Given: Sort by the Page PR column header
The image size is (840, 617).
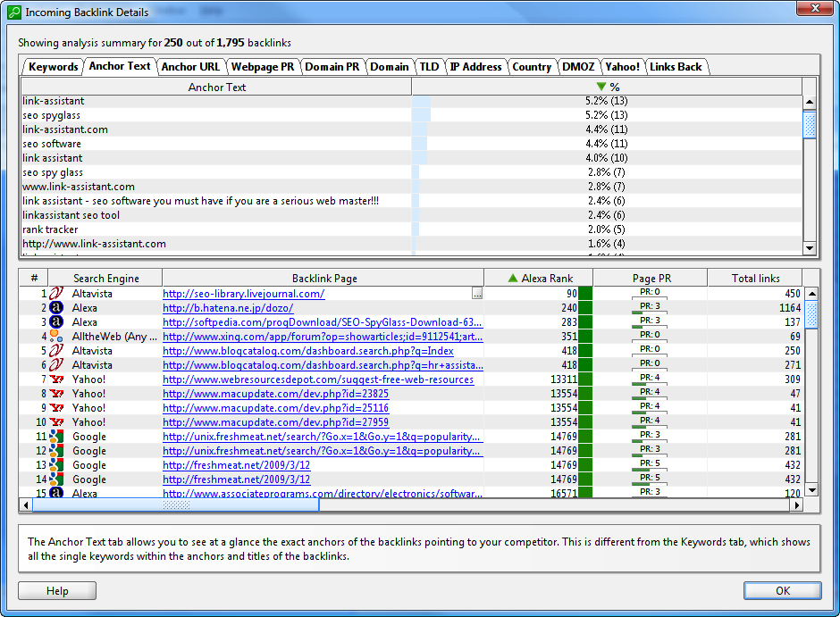Looking at the screenshot, I should [x=651, y=279].
